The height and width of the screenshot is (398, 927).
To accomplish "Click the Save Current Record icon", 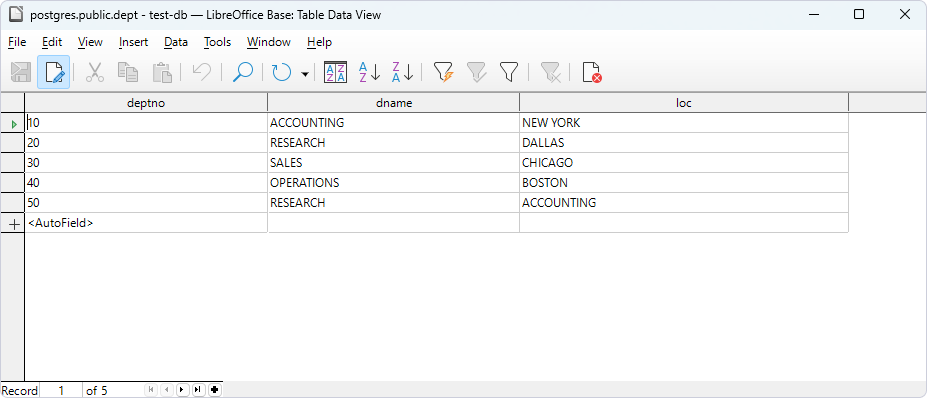I will pyautogui.click(x=21, y=72).
